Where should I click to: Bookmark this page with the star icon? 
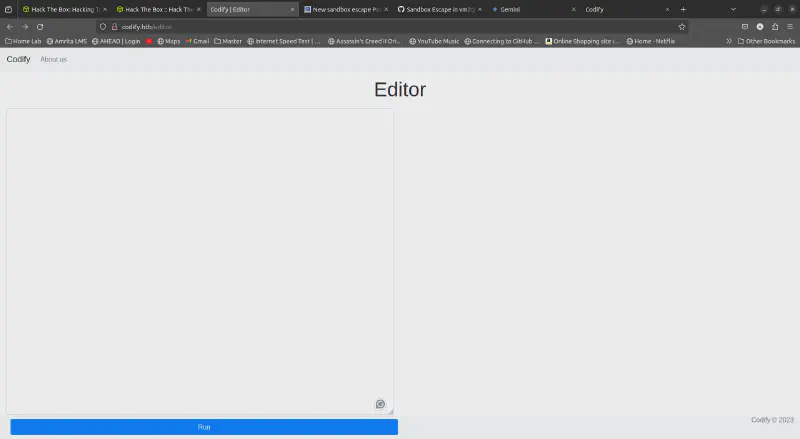682,26
